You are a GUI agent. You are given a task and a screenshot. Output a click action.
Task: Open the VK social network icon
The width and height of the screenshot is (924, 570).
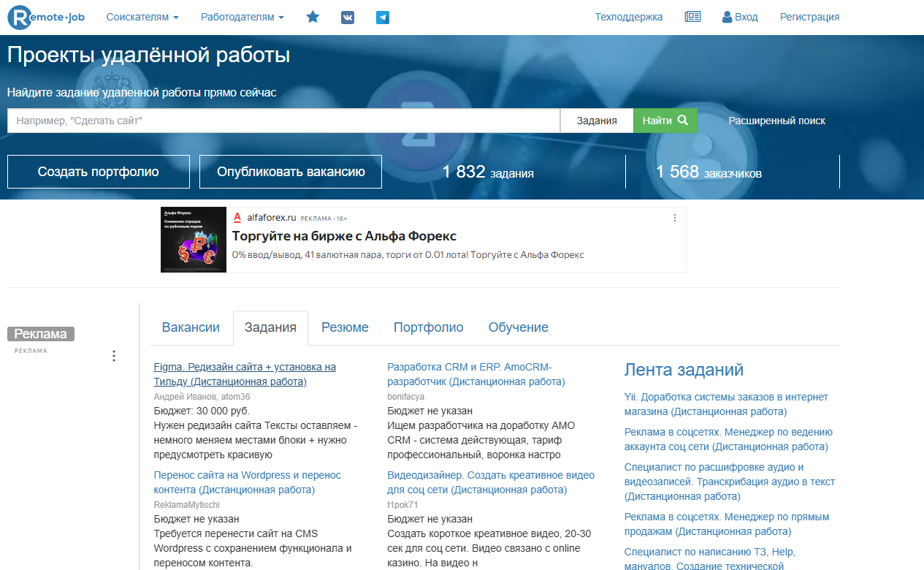(348, 18)
